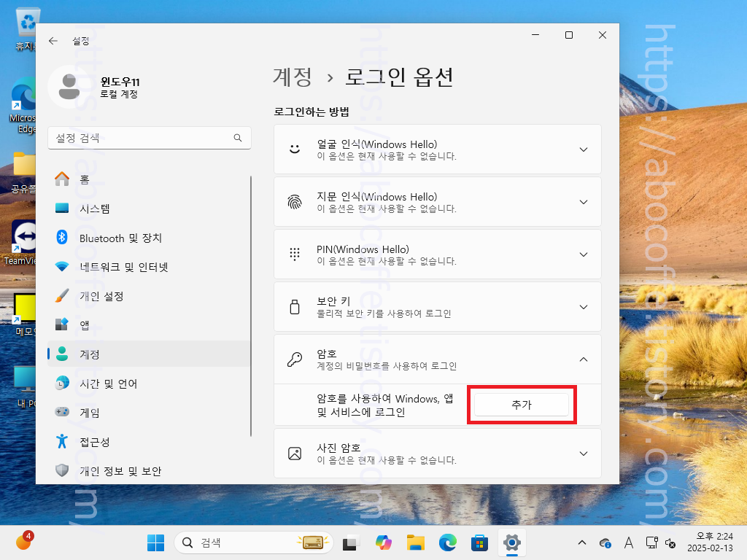The width and height of the screenshot is (747, 560).
Task: Click the taskbar 검색 search box
Action: [x=254, y=542]
